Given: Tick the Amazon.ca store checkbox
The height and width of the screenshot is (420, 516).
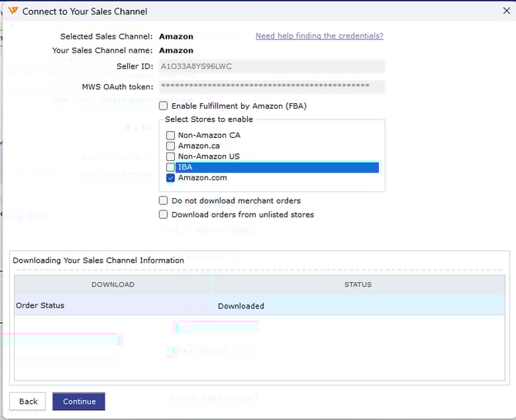Looking at the screenshot, I should click(171, 146).
